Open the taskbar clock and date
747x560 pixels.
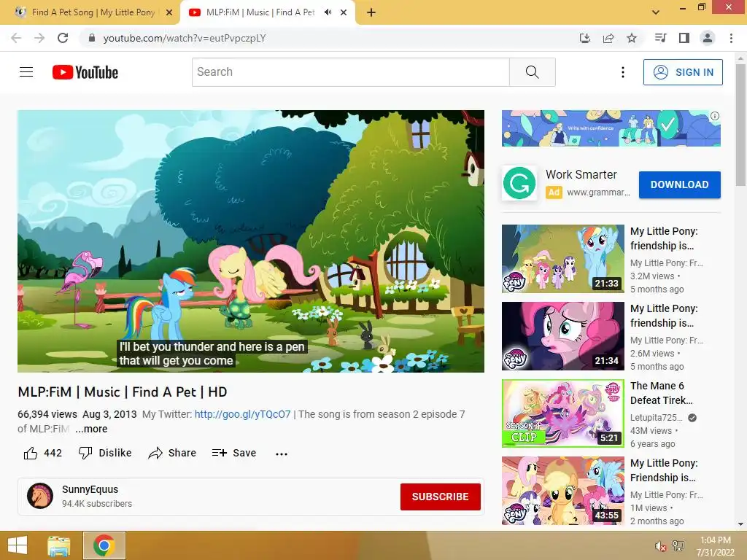click(716, 546)
